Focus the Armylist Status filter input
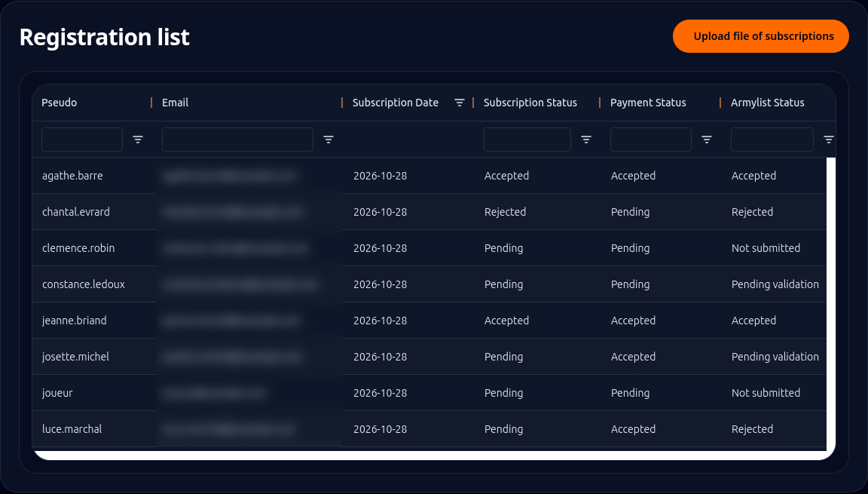The width and height of the screenshot is (868, 494). point(772,140)
